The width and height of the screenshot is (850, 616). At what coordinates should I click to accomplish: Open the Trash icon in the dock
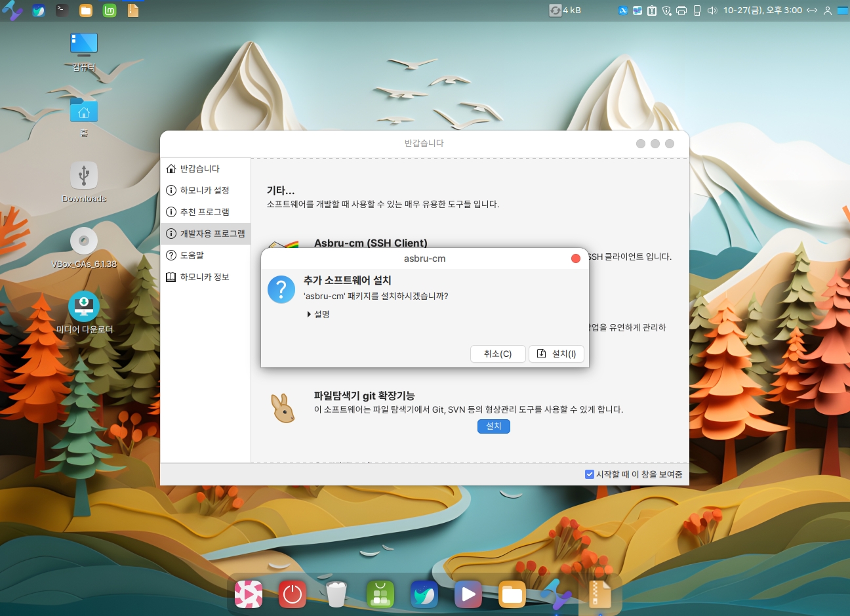click(x=336, y=594)
